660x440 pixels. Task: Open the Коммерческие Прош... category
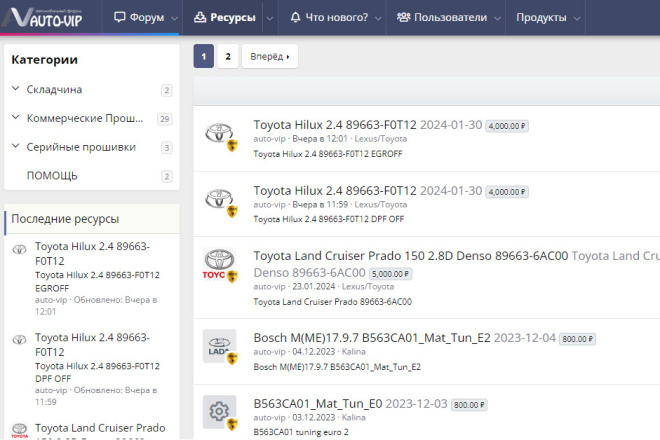click(85, 118)
